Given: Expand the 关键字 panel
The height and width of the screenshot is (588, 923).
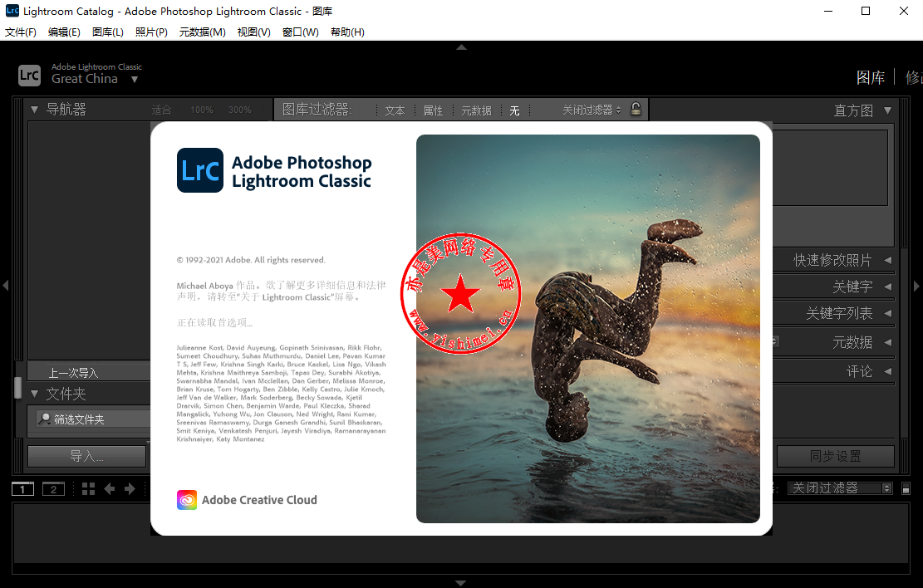Looking at the screenshot, I should (x=887, y=287).
